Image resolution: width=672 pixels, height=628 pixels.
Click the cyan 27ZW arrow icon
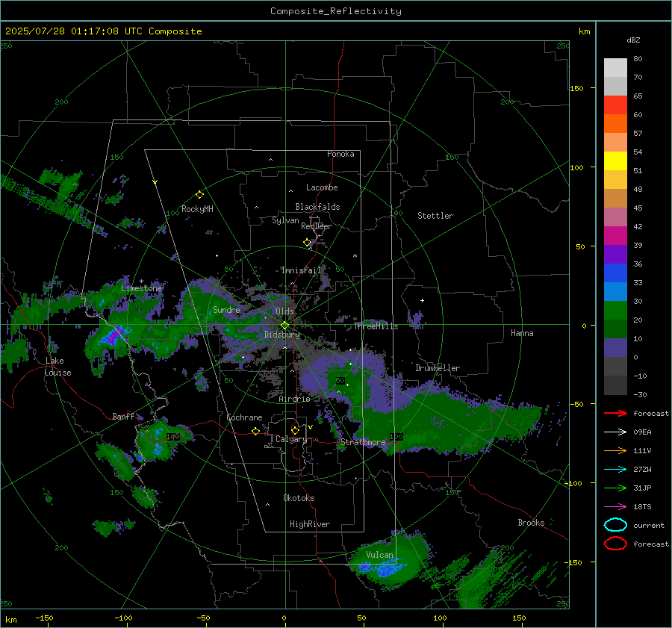615,470
